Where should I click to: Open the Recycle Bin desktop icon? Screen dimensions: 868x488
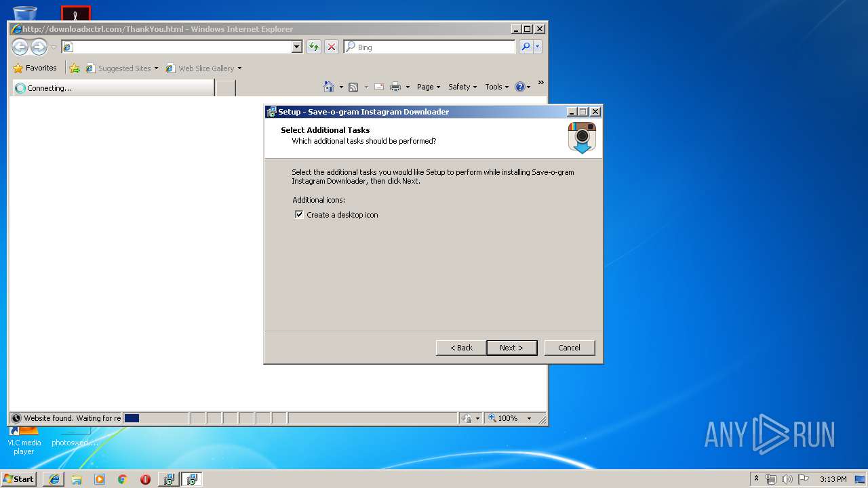pos(25,12)
